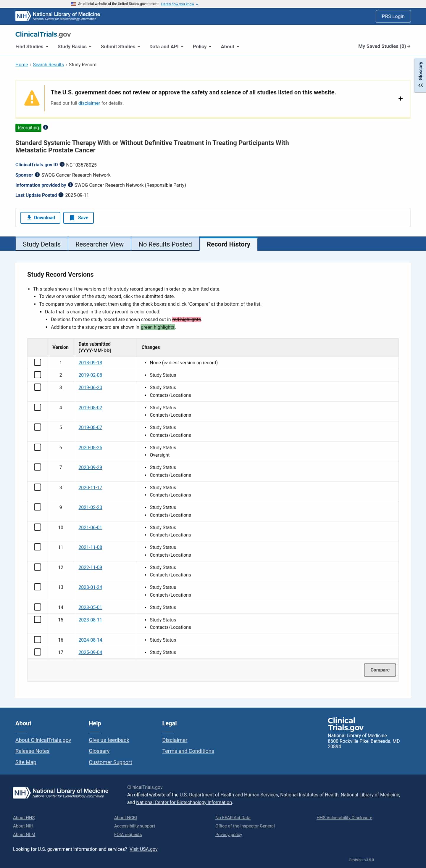This screenshot has height=868, width=426.
Task: Click the ClinicalTrials.gov site logo
Action: (43, 34)
